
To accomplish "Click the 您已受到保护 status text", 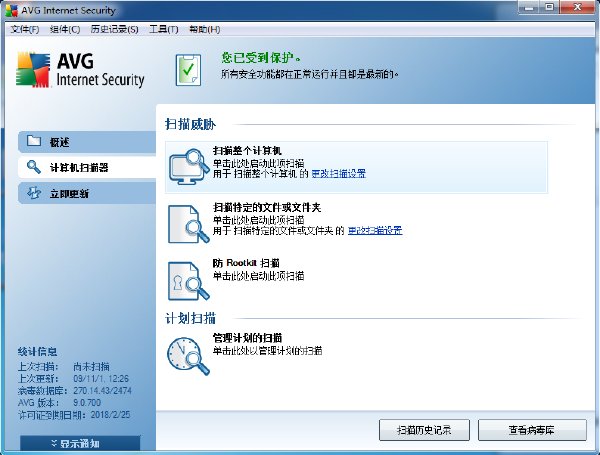I will click(x=261, y=58).
